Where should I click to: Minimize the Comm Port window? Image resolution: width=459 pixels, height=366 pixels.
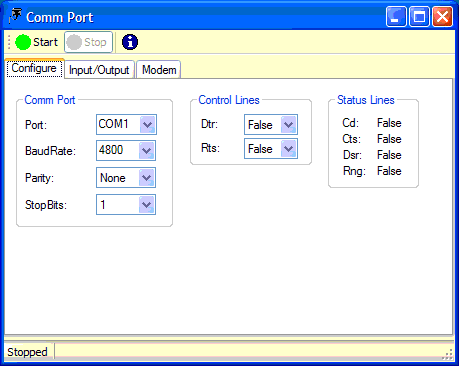click(396, 16)
